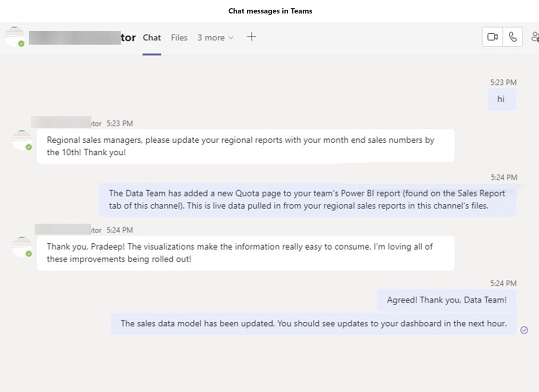This screenshot has height=392, width=539.
Task: Start a video call
Action: point(492,37)
